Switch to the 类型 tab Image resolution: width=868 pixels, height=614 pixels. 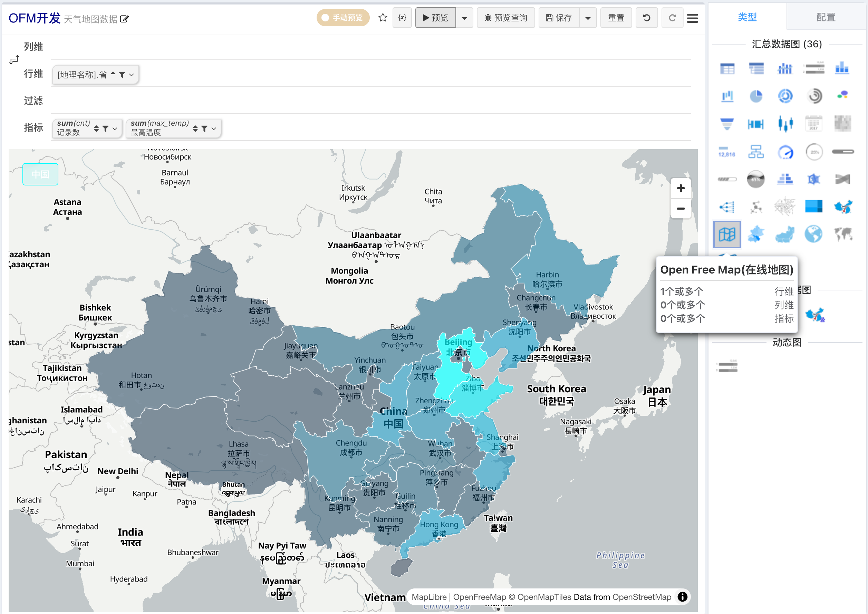tap(748, 17)
